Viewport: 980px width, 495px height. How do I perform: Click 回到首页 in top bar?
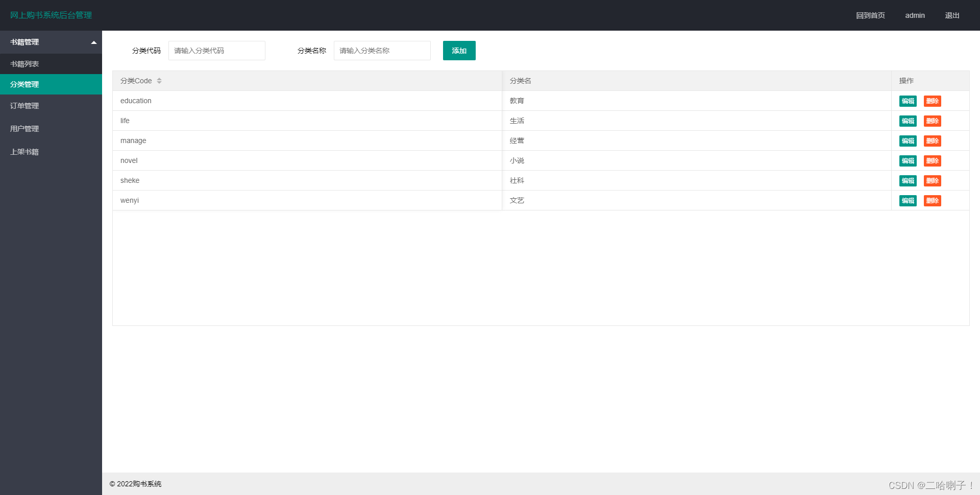coord(870,15)
